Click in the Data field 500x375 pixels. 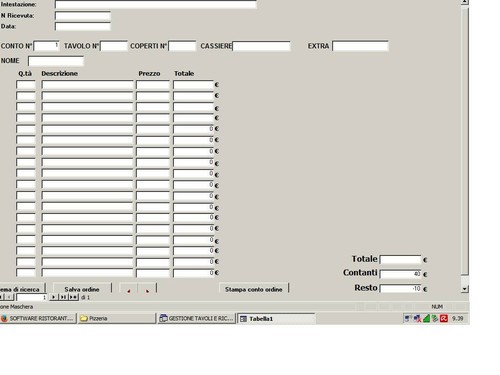83,26
